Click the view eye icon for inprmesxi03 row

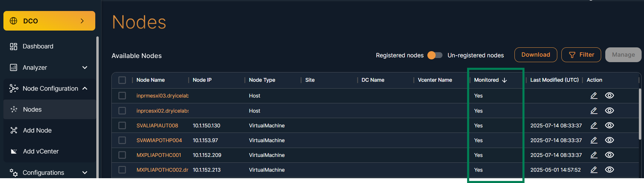(609, 95)
